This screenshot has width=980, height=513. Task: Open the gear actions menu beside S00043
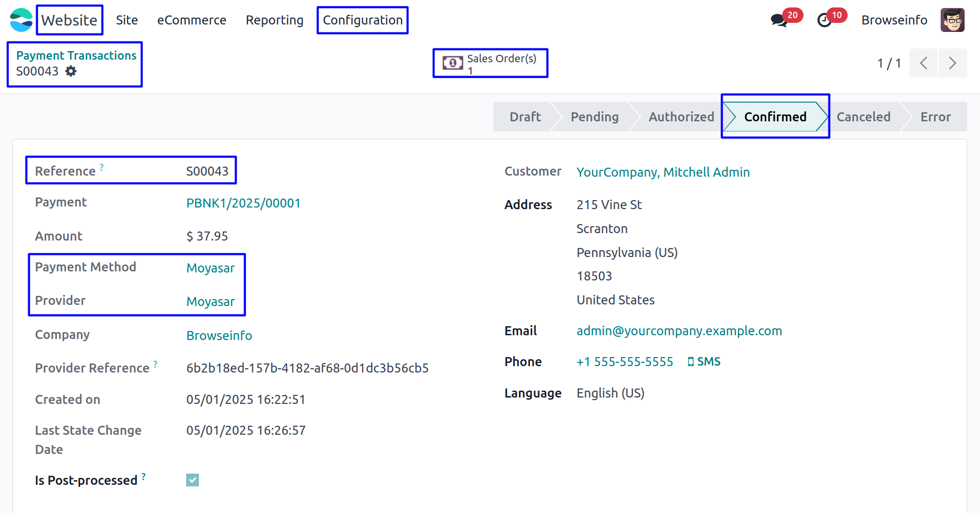(x=71, y=71)
